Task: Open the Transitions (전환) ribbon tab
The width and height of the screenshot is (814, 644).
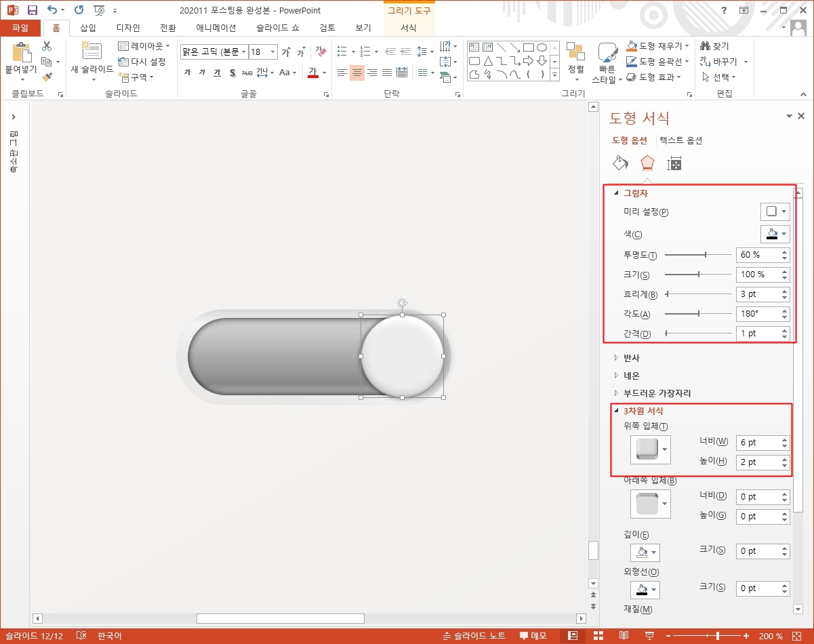Action: click(x=168, y=28)
